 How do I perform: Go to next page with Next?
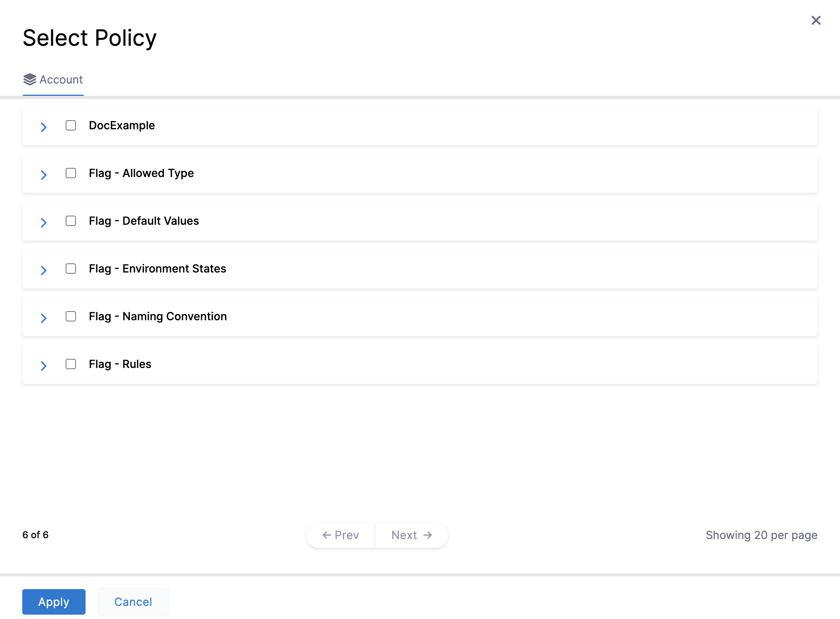(412, 535)
